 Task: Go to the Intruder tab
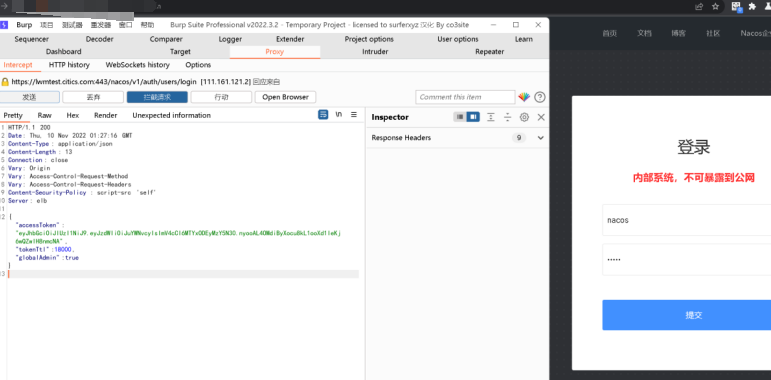(x=375, y=52)
